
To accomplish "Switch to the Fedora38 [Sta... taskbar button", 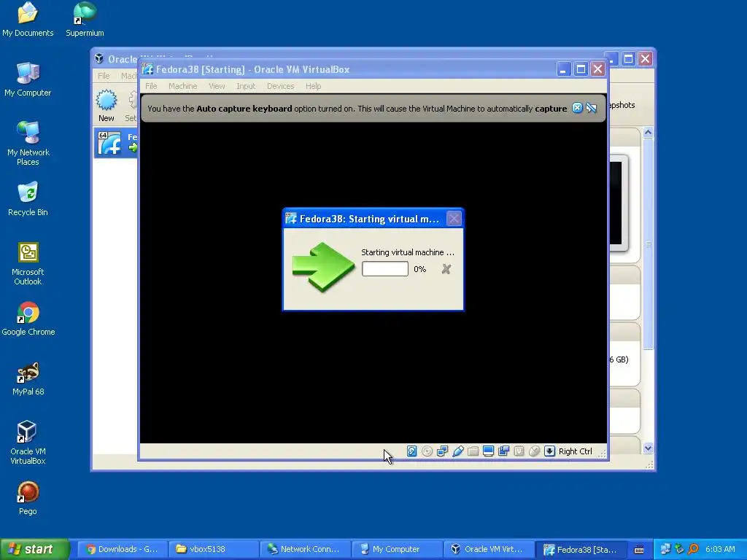I will [x=581, y=549].
